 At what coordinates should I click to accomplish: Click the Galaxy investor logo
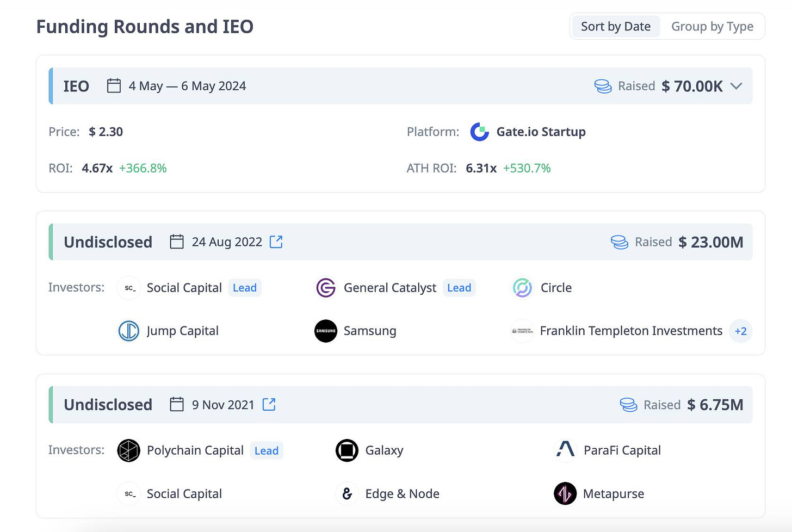point(347,450)
